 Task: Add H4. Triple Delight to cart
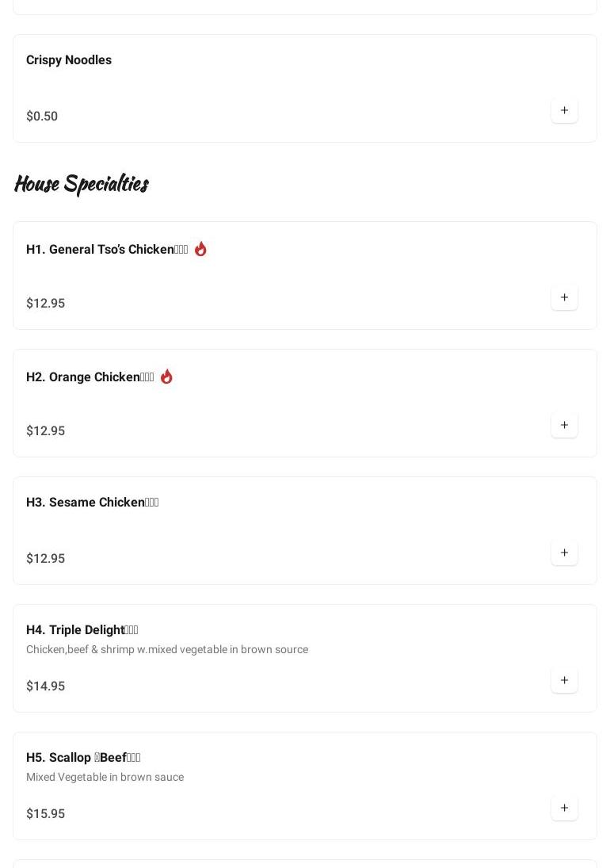[564, 681]
